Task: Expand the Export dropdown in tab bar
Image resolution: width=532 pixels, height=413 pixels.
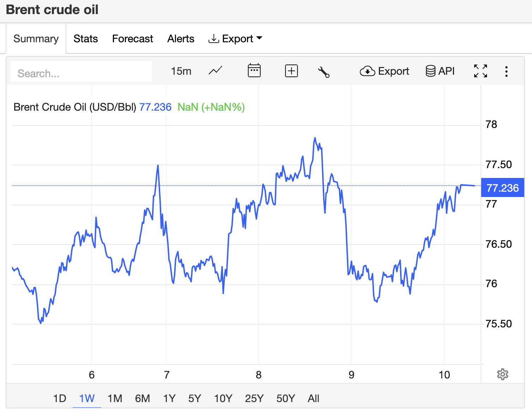Action: click(235, 38)
